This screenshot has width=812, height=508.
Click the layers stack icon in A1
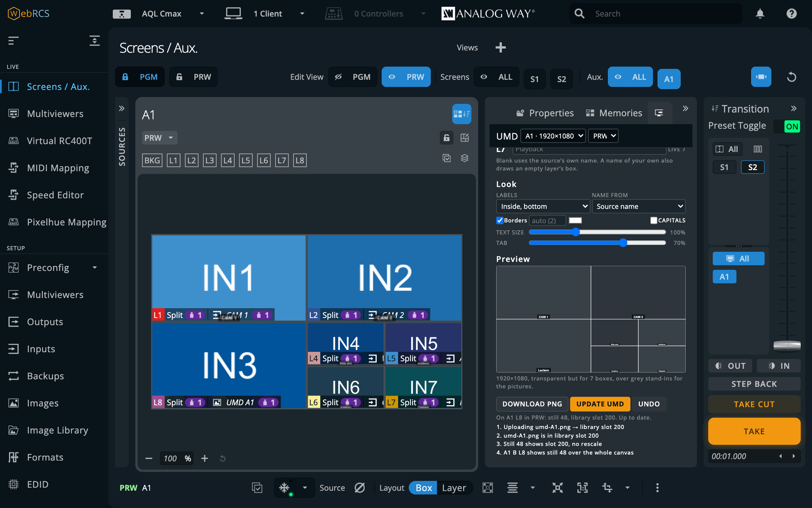tap(465, 158)
